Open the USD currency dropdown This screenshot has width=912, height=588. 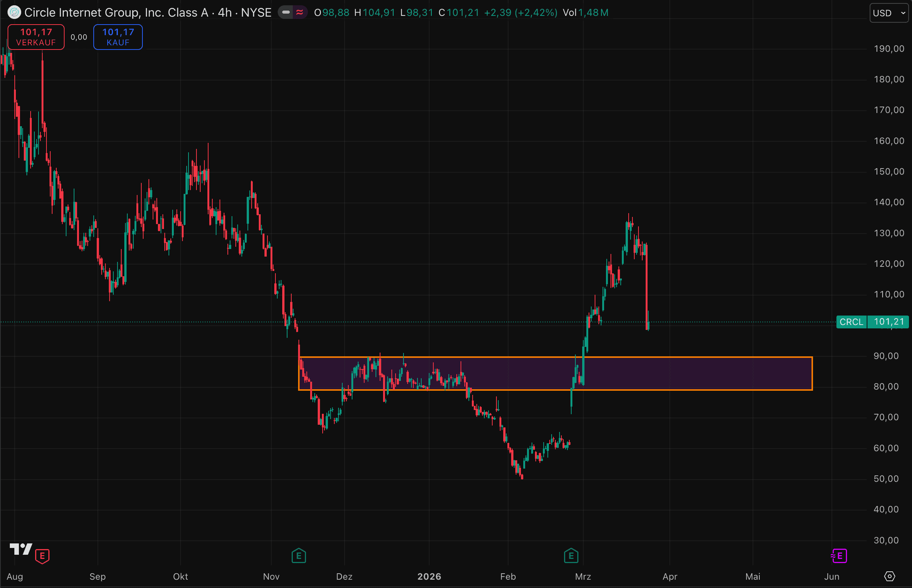click(883, 13)
